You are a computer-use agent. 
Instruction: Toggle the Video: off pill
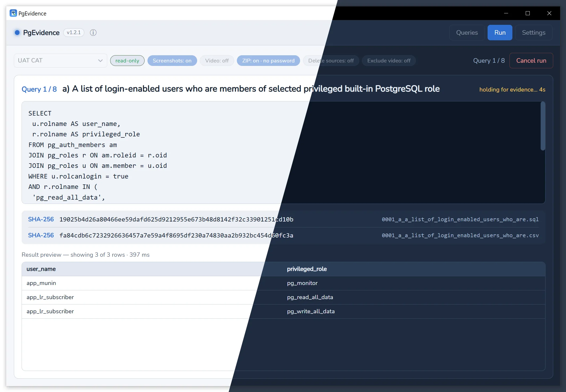pos(217,61)
